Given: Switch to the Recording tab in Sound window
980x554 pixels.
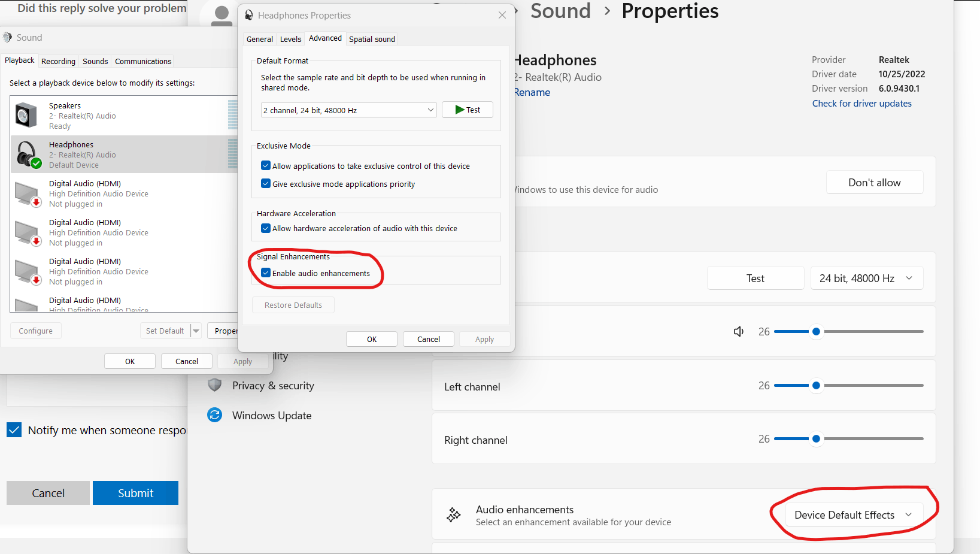Looking at the screenshot, I should pyautogui.click(x=58, y=61).
